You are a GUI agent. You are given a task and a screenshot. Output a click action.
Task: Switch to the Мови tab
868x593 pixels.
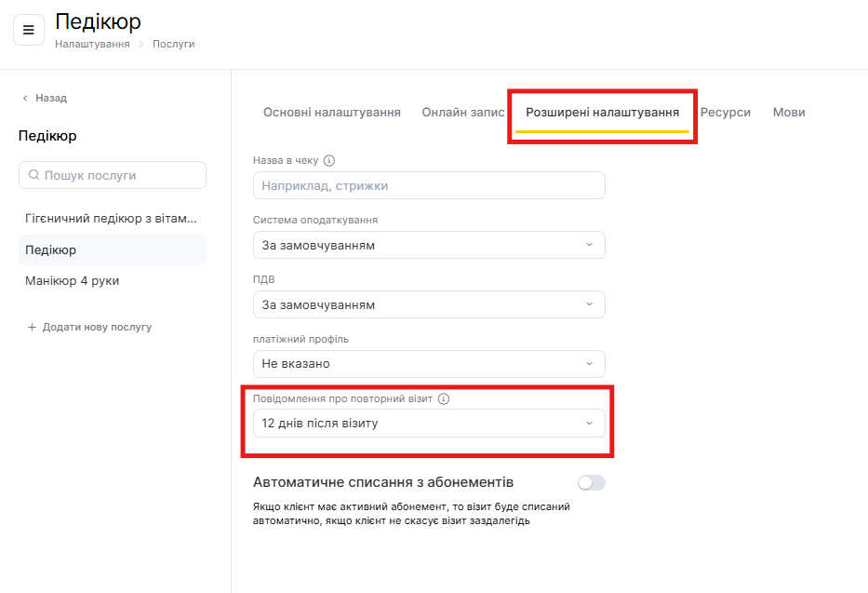point(789,112)
